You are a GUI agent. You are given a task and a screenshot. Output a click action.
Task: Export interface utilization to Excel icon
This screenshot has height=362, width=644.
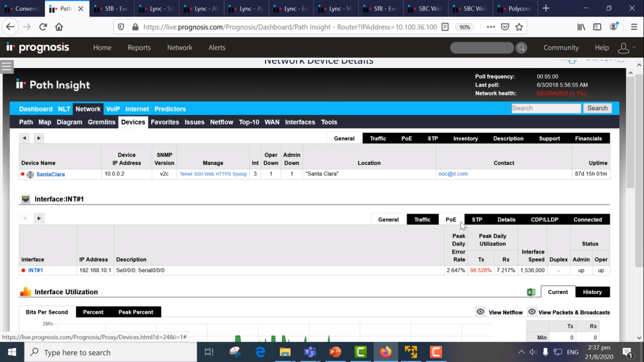[x=531, y=292]
